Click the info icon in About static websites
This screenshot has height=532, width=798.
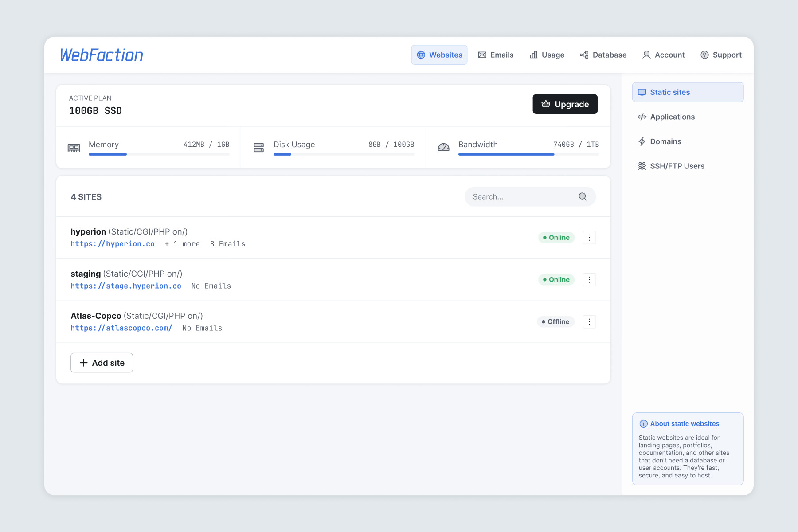644,424
